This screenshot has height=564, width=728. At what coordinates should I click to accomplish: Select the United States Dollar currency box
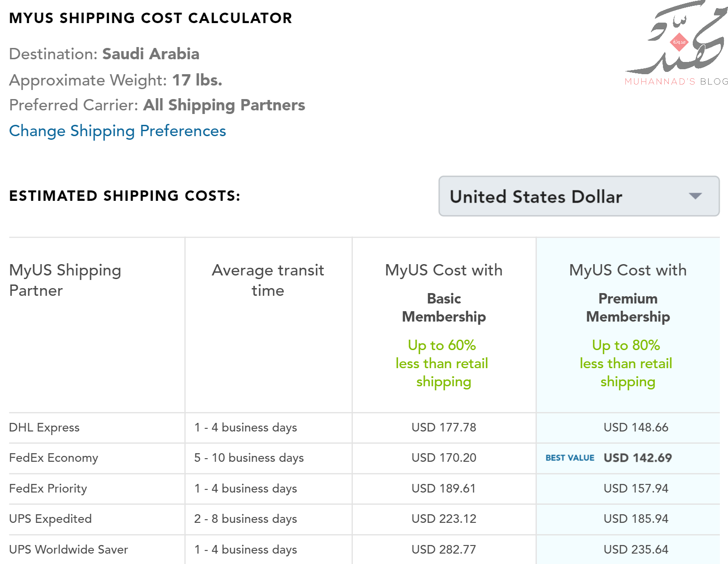click(579, 196)
